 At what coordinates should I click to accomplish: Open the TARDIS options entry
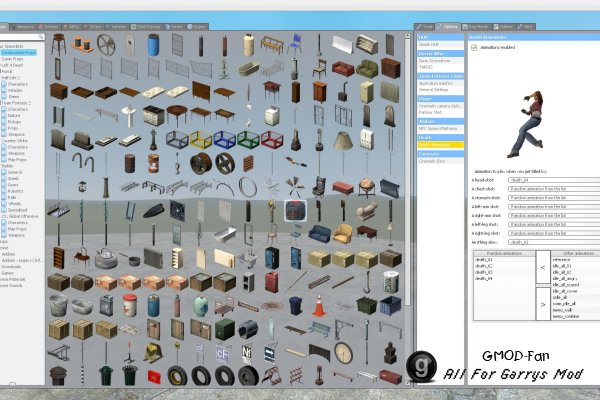pyautogui.click(x=440, y=67)
